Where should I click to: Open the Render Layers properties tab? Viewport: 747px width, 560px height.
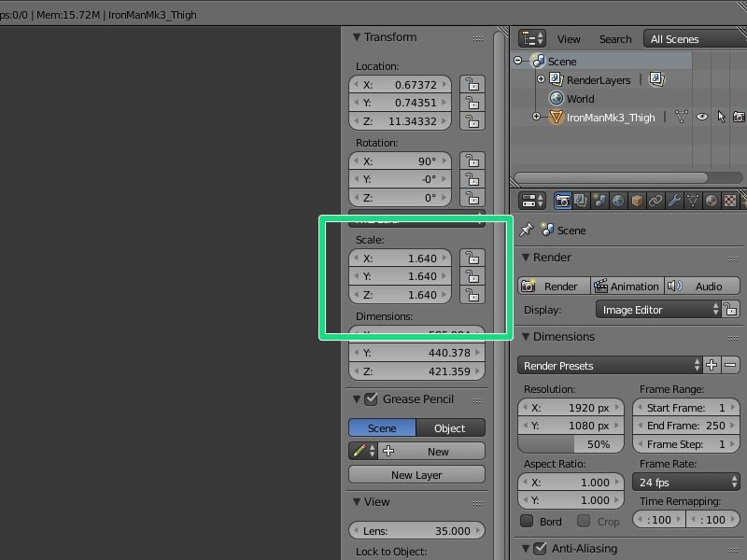pyautogui.click(x=581, y=201)
